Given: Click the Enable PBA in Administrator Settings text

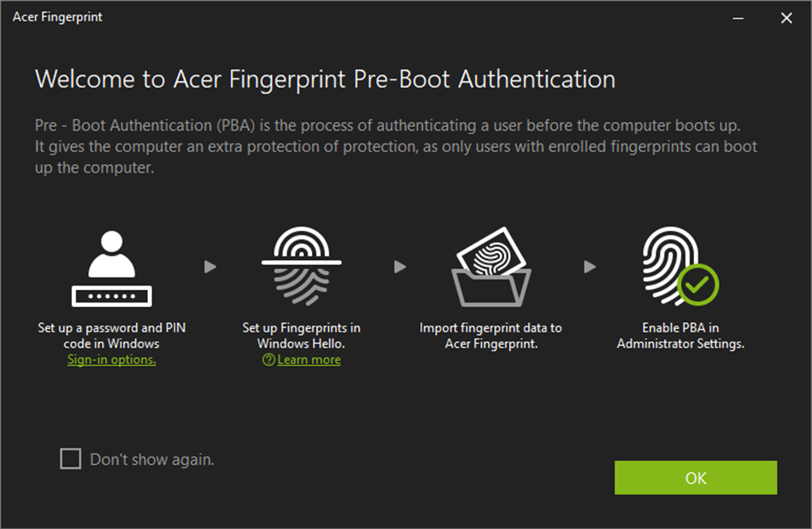Looking at the screenshot, I should 680,335.
